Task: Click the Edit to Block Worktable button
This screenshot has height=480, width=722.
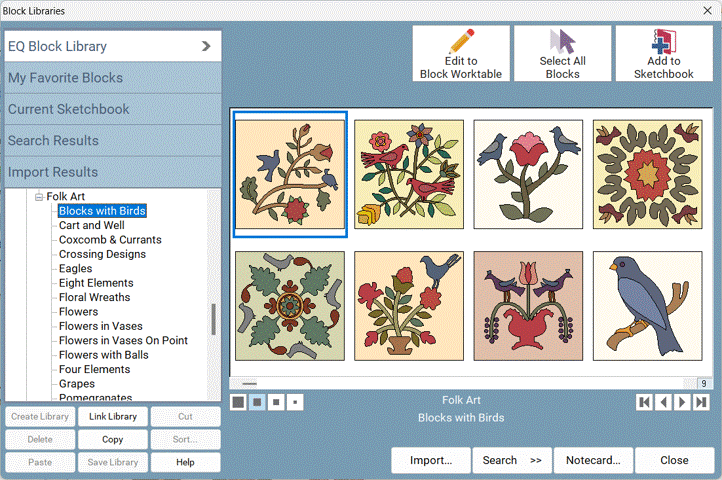Action: (x=461, y=54)
